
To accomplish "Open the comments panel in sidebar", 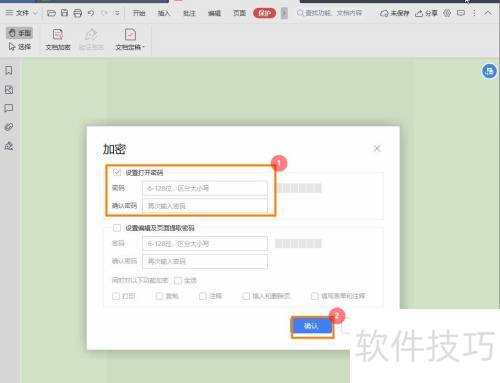I will (x=9, y=108).
